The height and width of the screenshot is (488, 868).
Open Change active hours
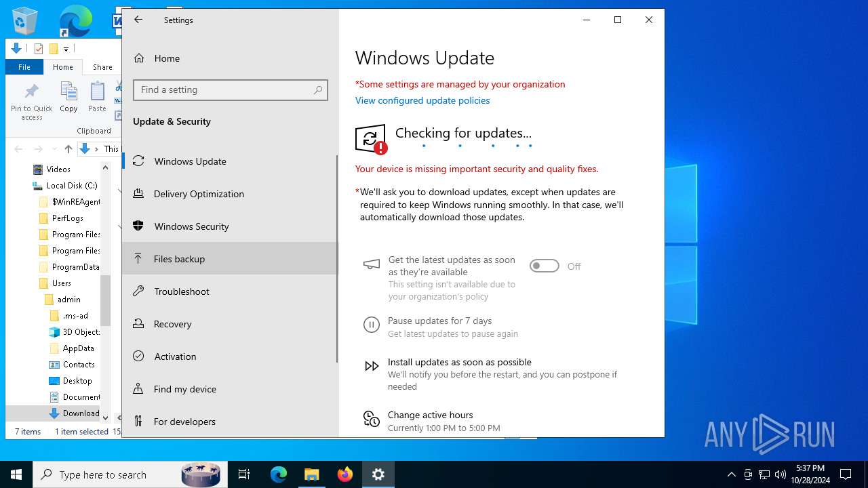[x=431, y=415]
